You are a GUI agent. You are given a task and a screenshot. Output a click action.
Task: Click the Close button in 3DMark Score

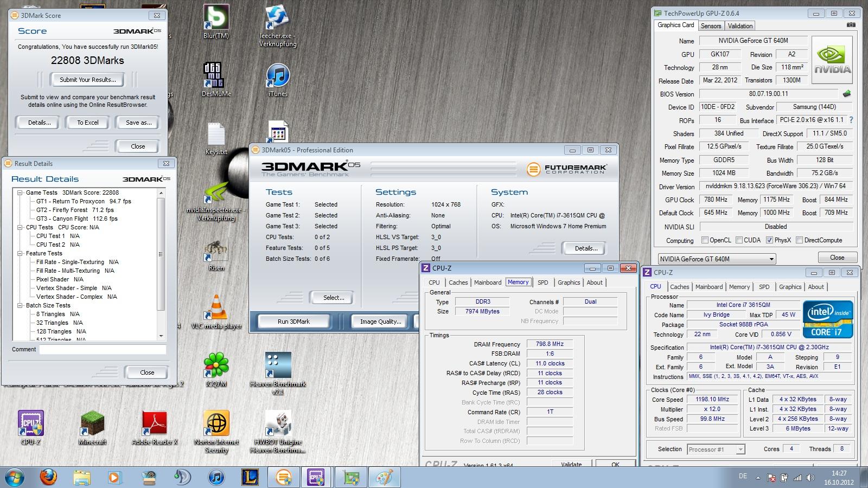click(x=138, y=146)
